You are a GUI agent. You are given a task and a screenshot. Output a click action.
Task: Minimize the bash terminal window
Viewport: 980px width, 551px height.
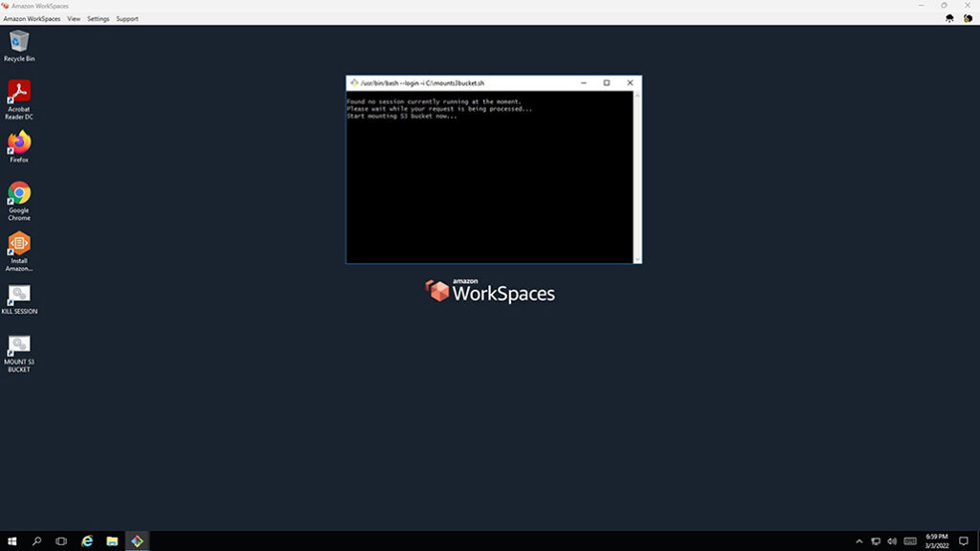tap(583, 82)
